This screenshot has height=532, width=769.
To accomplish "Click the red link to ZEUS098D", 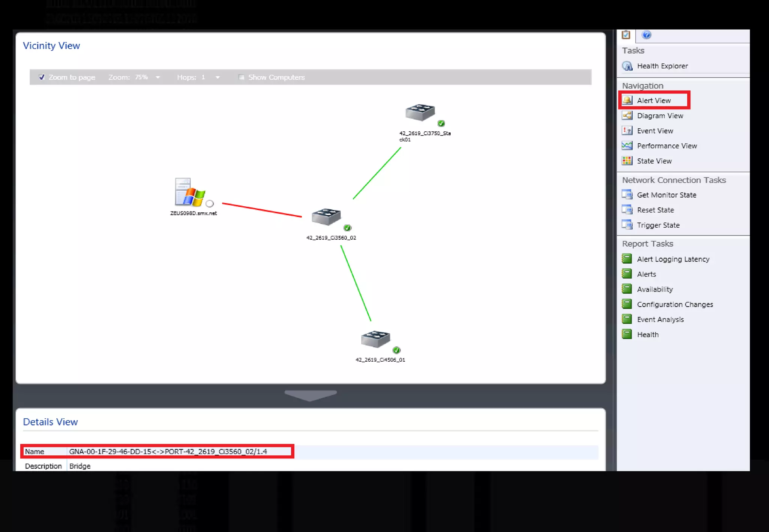I will [x=262, y=210].
